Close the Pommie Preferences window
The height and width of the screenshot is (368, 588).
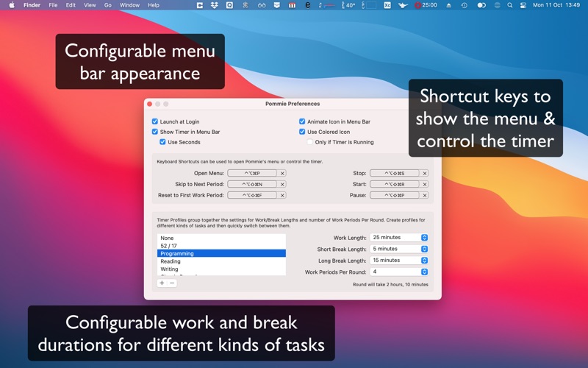(150, 104)
